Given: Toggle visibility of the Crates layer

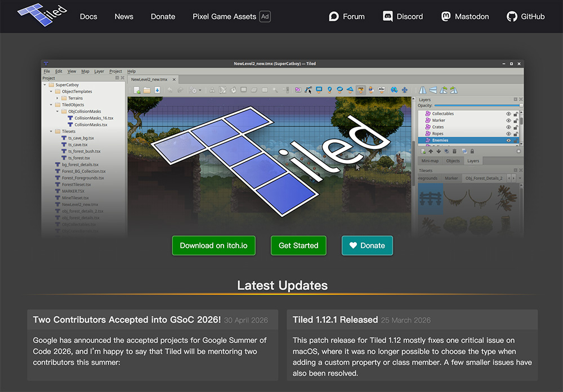Looking at the screenshot, I should point(508,127).
